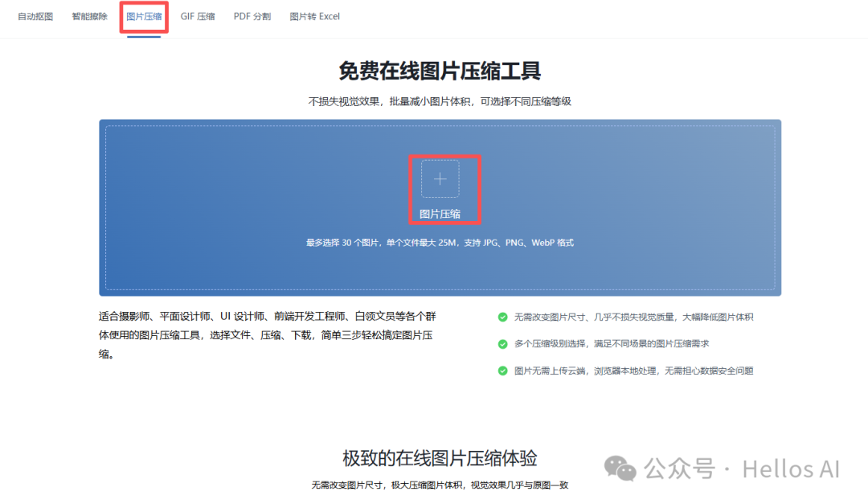The height and width of the screenshot is (504, 868).
Task: Select the 图片转 Excel menu item
Action: point(314,16)
